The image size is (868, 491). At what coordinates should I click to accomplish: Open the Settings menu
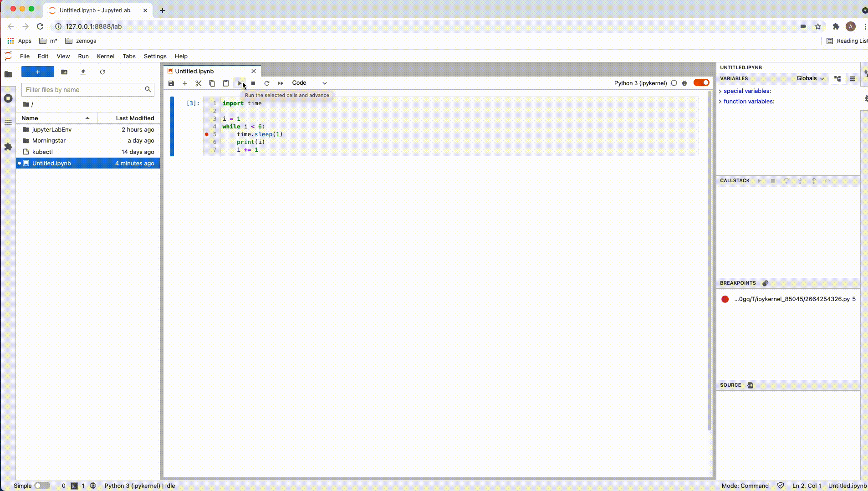[x=155, y=56]
